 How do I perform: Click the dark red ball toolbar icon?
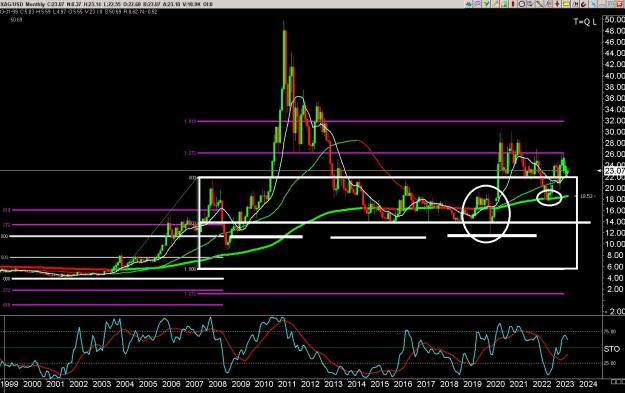[x=584, y=4]
